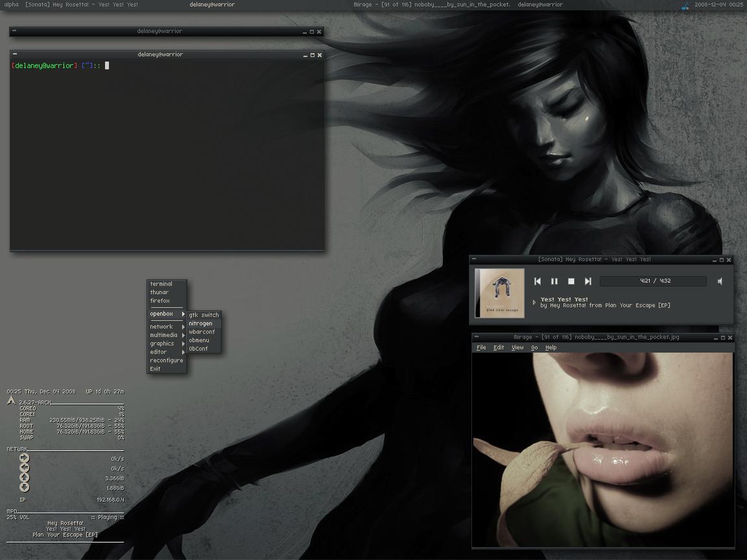Open the Help menu in Mirage
Screen dimensions: 747x560
(x=551, y=347)
